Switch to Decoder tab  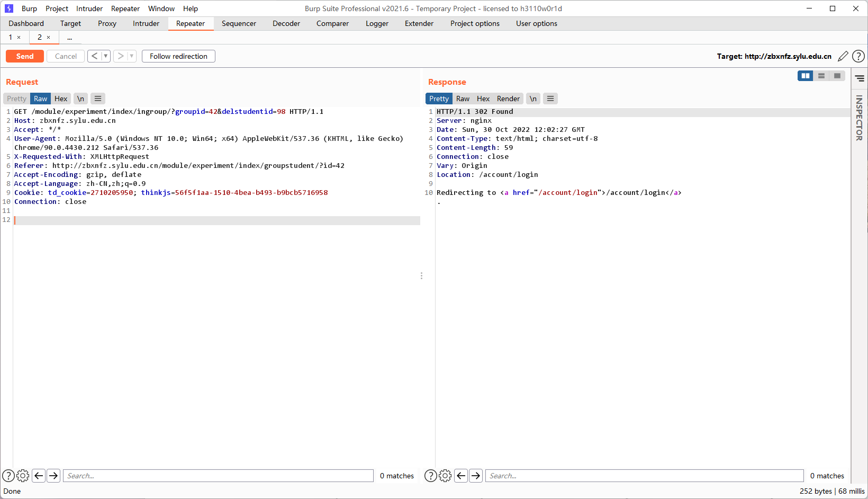click(286, 23)
